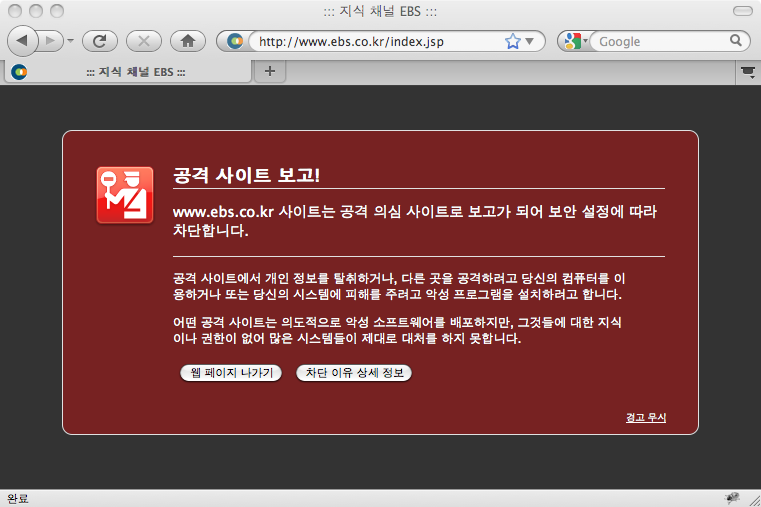Select the 지식 채널 EBS tab
This screenshot has width=761, height=507.
pos(129,72)
